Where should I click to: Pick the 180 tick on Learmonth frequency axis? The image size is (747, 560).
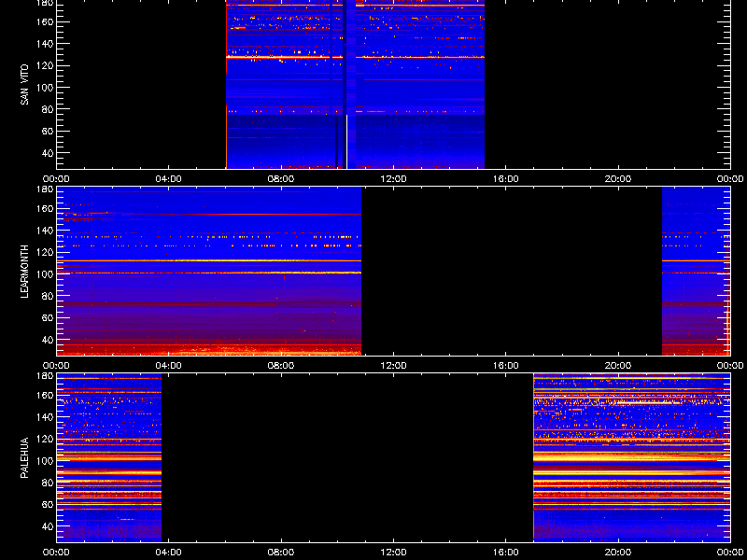[45, 189]
